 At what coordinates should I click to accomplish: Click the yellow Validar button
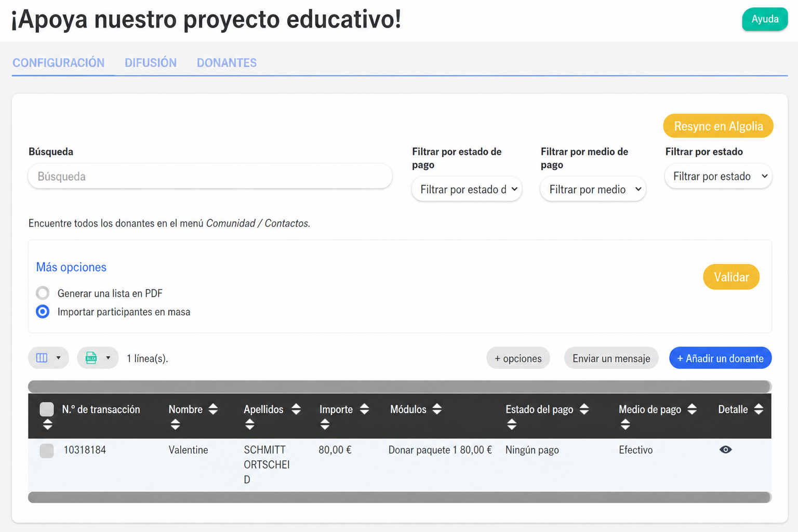coord(731,277)
